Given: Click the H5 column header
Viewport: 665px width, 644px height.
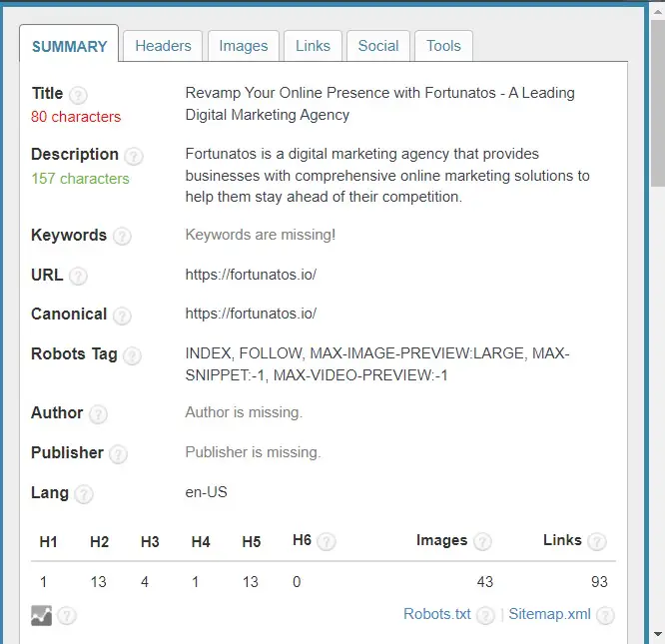Looking at the screenshot, I should coord(252,542).
